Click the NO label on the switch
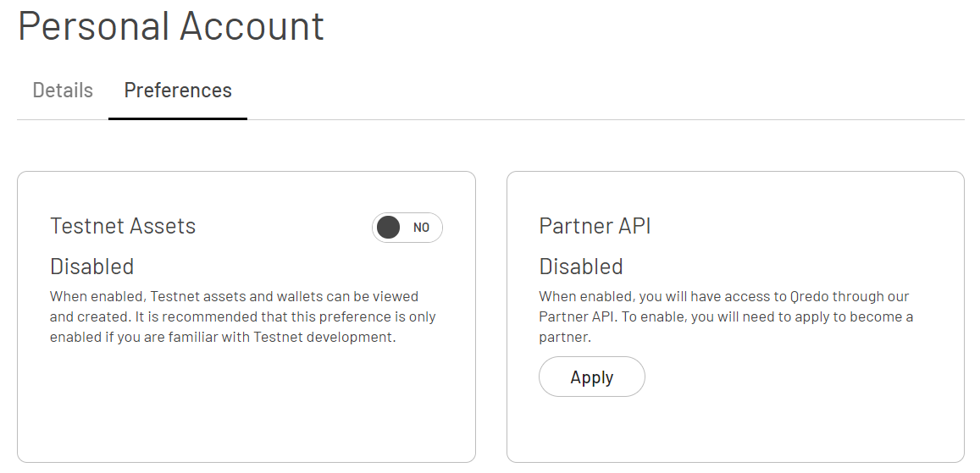The width and height of the screenshot is (980, 473). tap(421, 228)
